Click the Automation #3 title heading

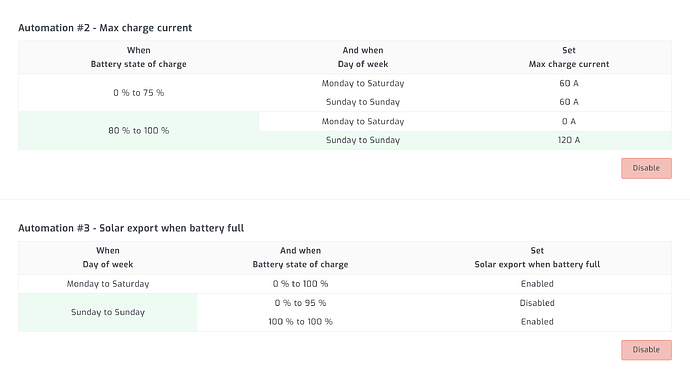click(x=131, y=228)
